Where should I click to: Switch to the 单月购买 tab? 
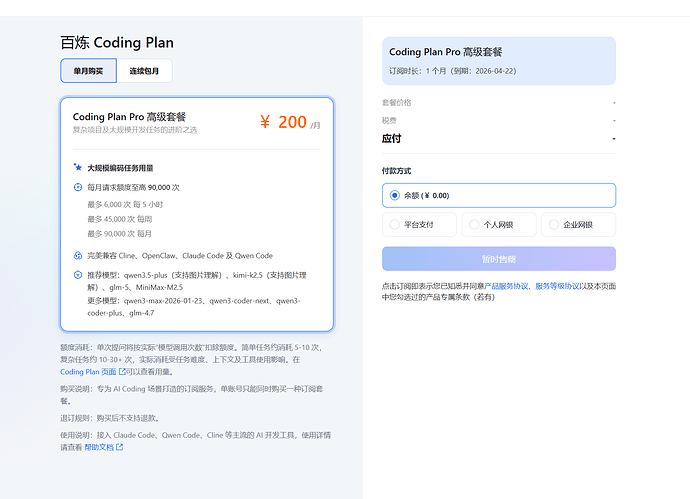pyautogui.click(x=88, y=70)
